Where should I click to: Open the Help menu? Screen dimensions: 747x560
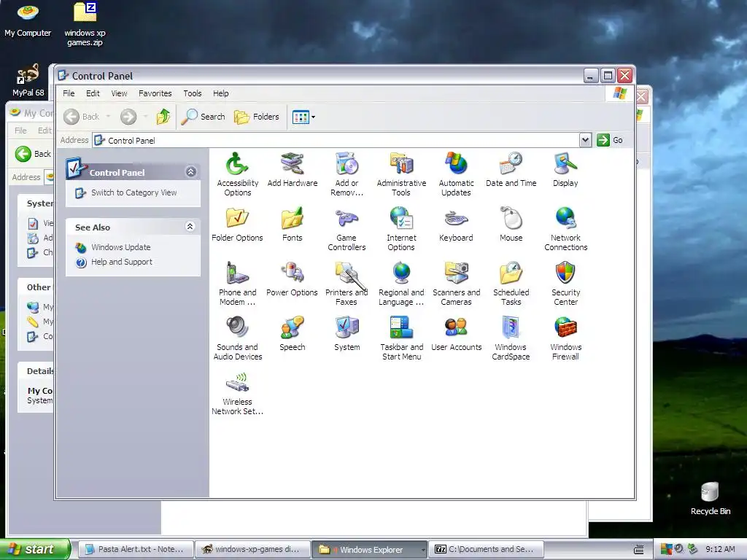[220, 93]
